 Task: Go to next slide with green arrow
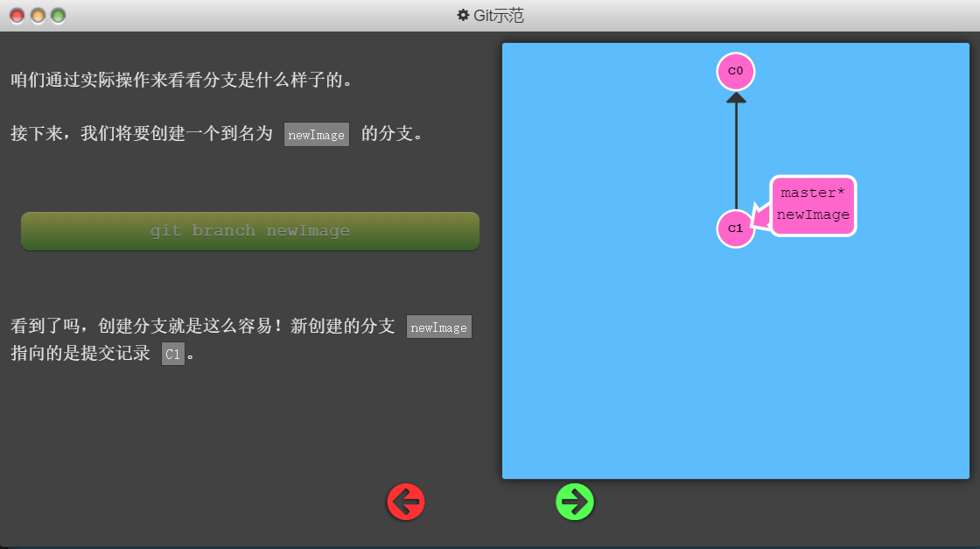575,502
